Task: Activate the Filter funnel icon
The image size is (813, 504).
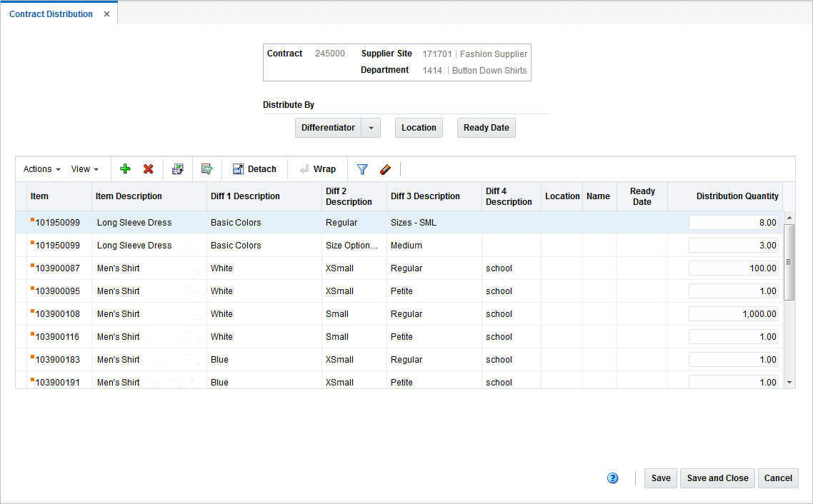Action: (x=362, y=169)
